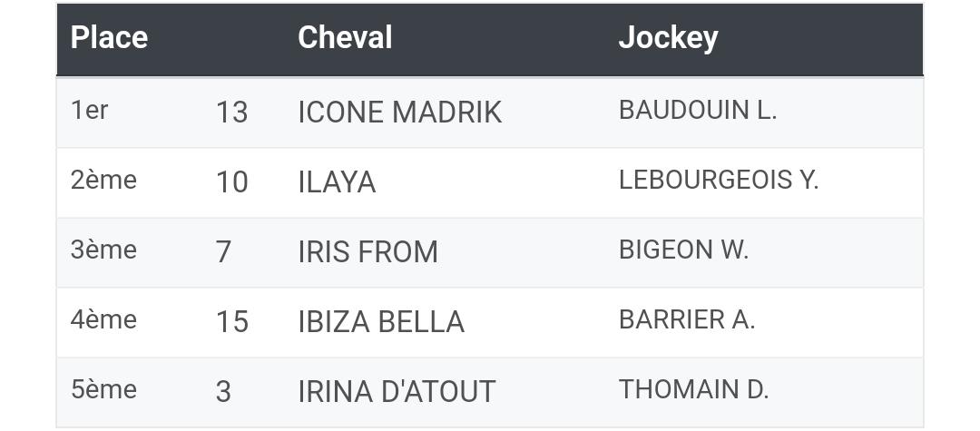
Task: Select horse IBIZA BELLA
Action: pos(381,322)
